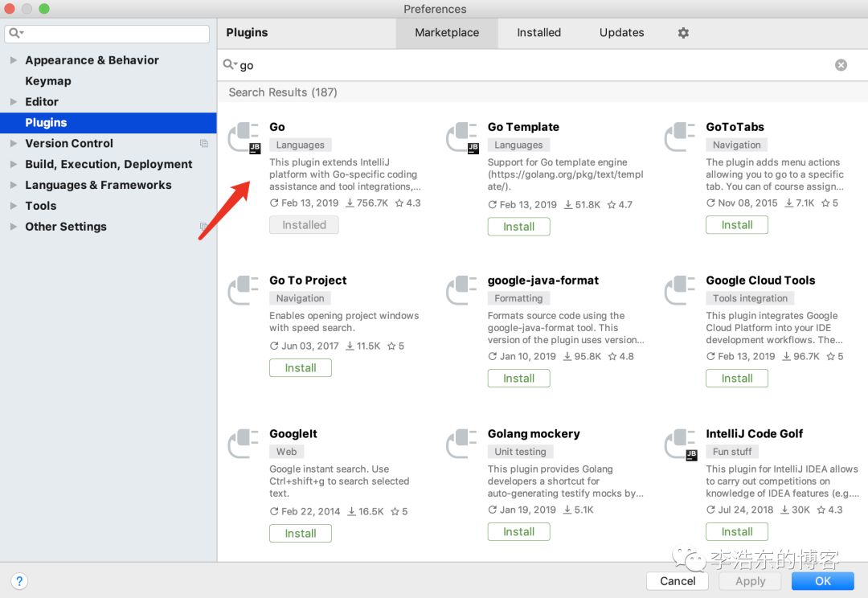Select the GoToTabs plugin icon

(x=681, y=137)
